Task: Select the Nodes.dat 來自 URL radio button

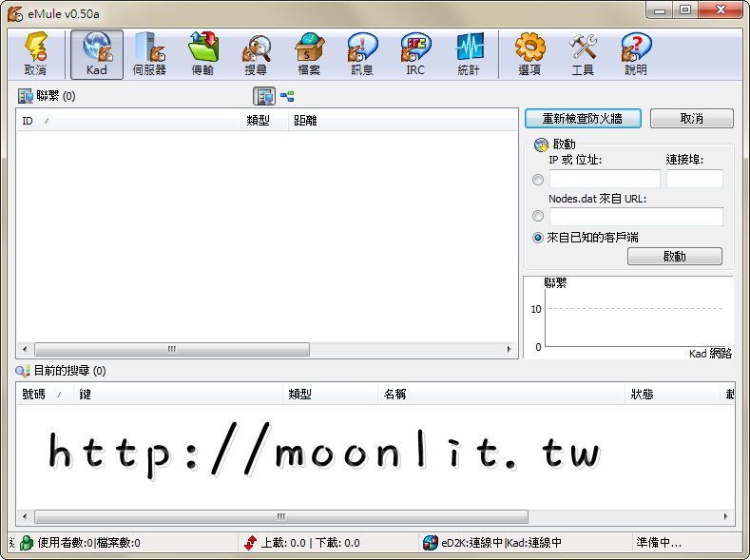Action: (x=538, y=217)
